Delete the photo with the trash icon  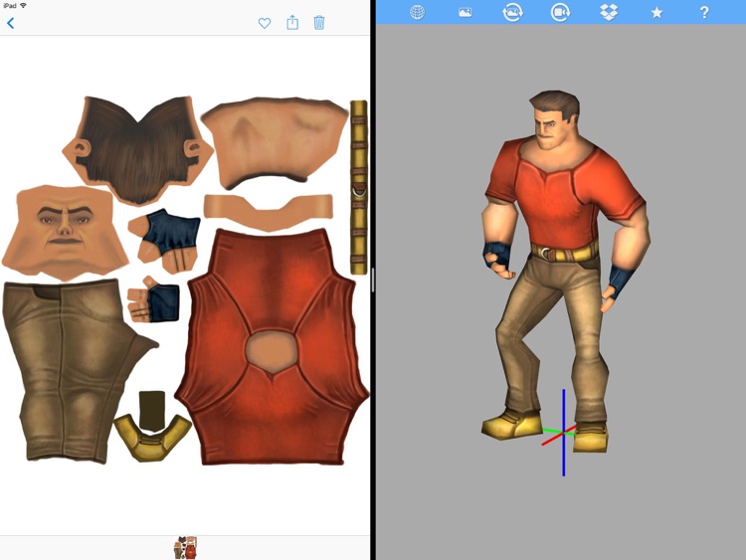pos(319,22)
